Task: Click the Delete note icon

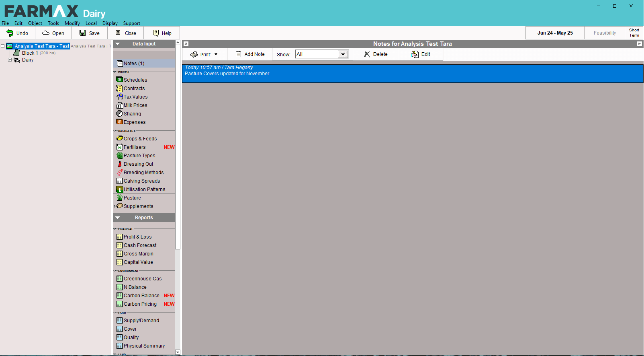Action: [x=367, y=54]
